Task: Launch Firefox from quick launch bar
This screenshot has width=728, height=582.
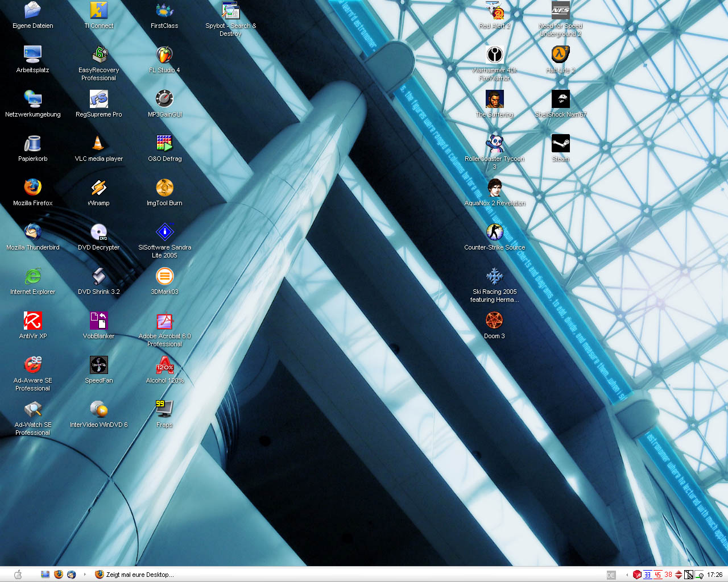Action: 59,575
